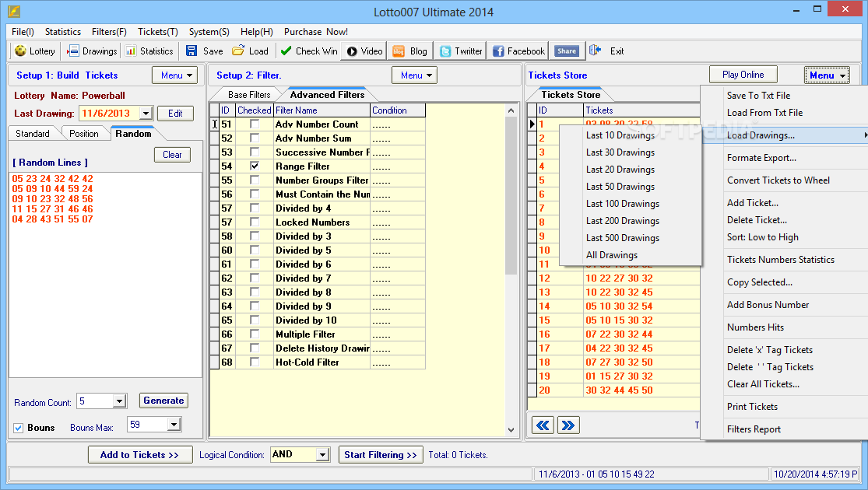Viewport: 868px width, 490px height.
Task: Open the Lottery toolbar icon
Action: coord(20,51)
